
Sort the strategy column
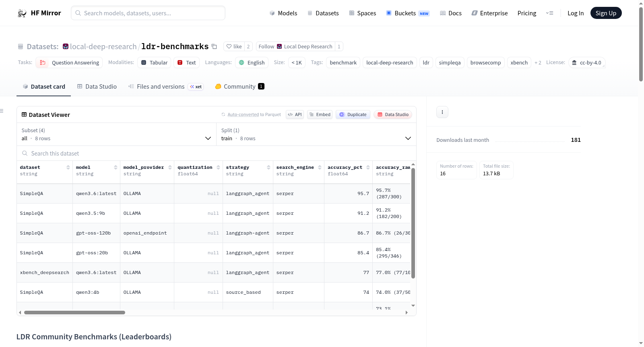point(268,167)
